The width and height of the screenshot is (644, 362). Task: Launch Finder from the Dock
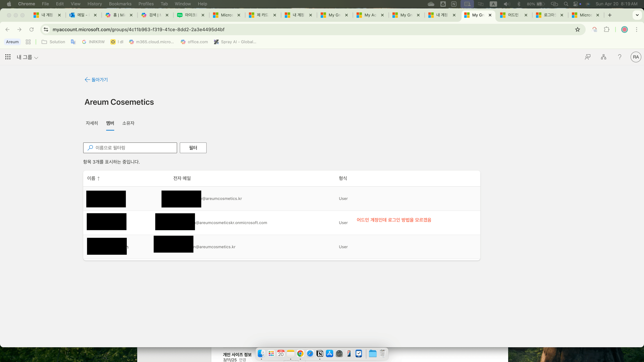click(x=261, y=353)
